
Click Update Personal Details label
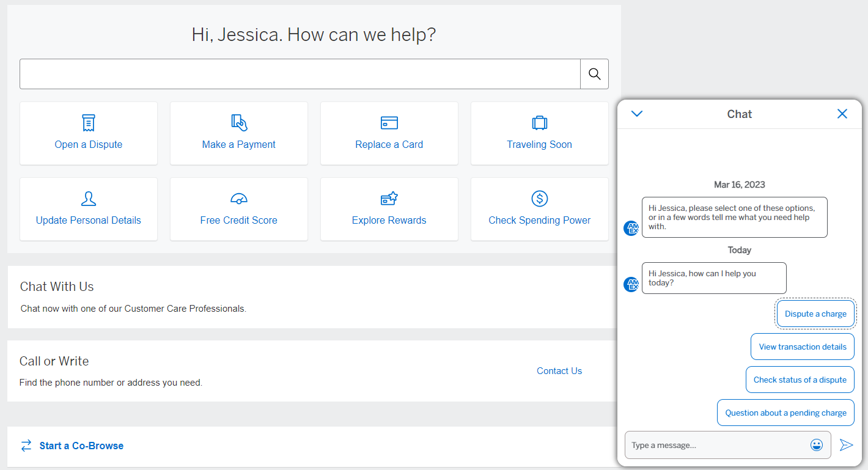89,221
